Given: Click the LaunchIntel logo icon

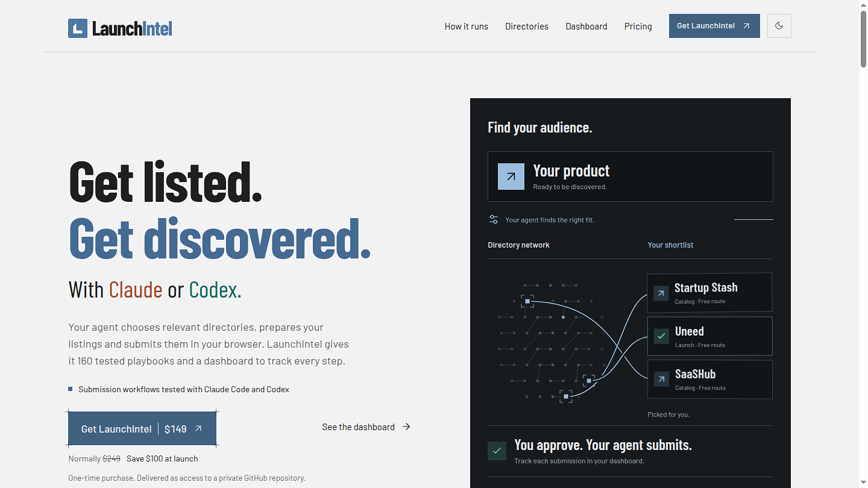Looking at the screenshot, I should point(78,28).
